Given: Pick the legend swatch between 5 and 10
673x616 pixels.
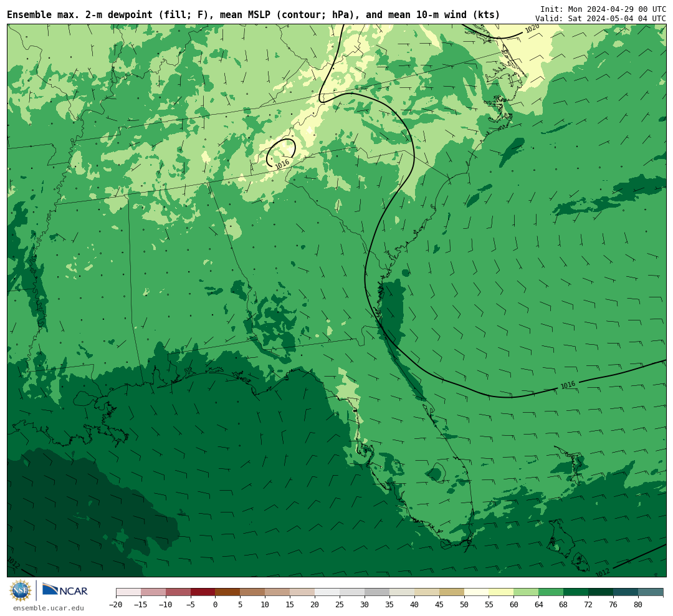Looking at the screenshot, I should pos(253,592).
